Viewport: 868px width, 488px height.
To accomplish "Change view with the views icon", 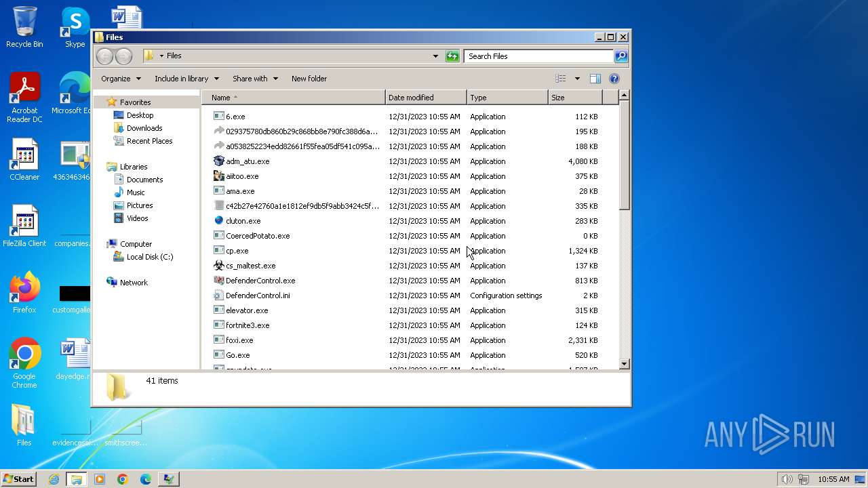I will (560, 79).
